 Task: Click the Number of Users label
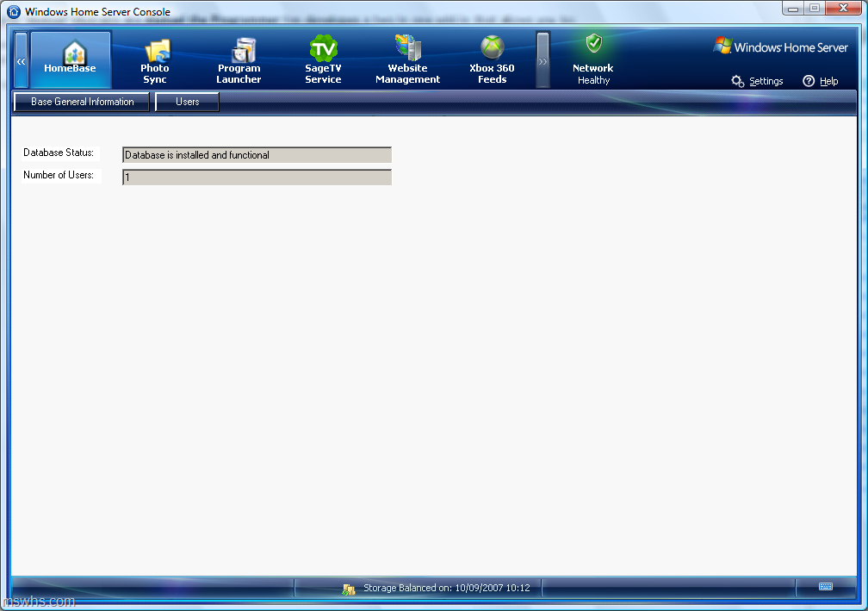[59, 175]
